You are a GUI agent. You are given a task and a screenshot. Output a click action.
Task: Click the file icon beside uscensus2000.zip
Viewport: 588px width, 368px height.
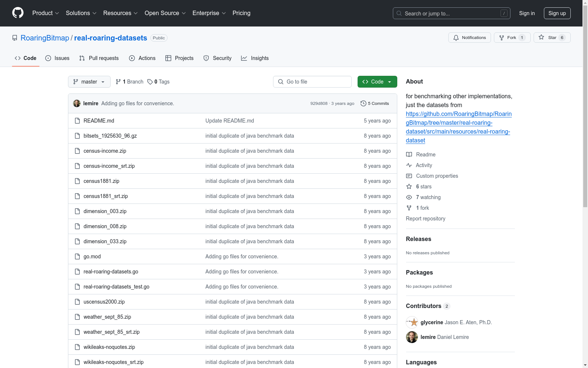tap(77, 302)
